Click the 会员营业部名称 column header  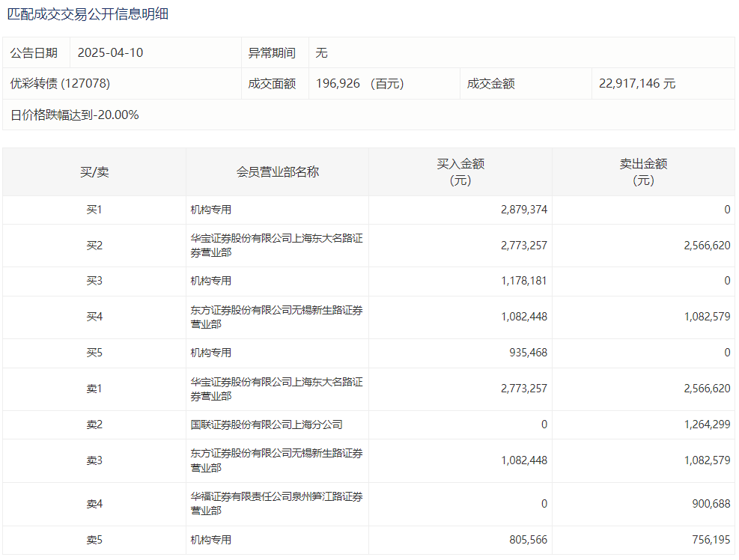[x=277, y=172]
